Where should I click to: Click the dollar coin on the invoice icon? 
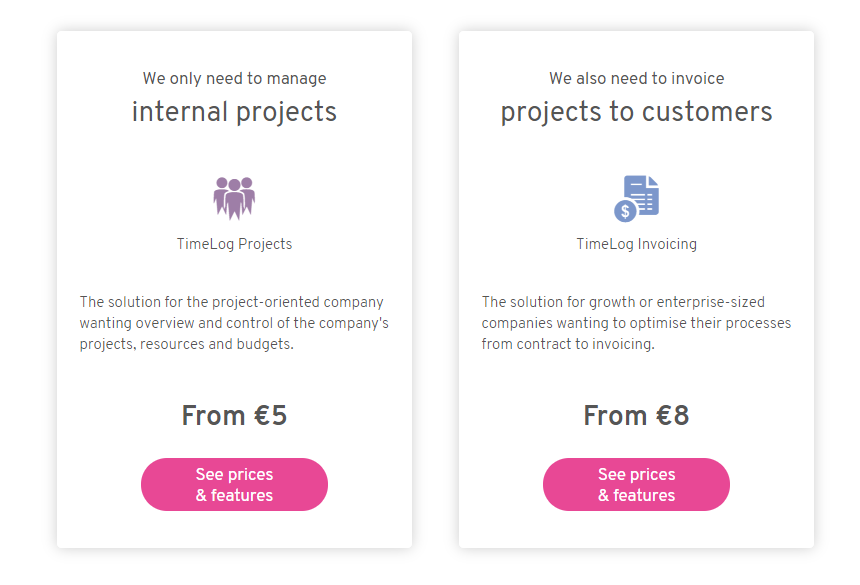(625, 211)
